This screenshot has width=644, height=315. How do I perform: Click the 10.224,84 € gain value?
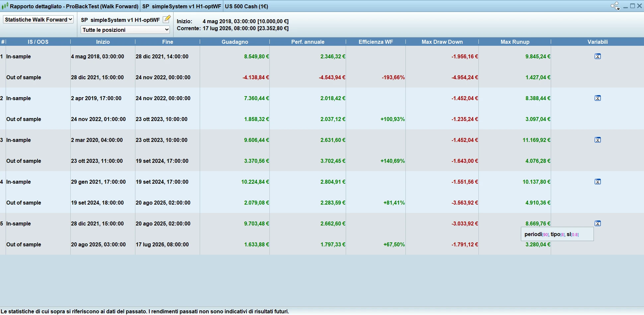click(255, 182)
